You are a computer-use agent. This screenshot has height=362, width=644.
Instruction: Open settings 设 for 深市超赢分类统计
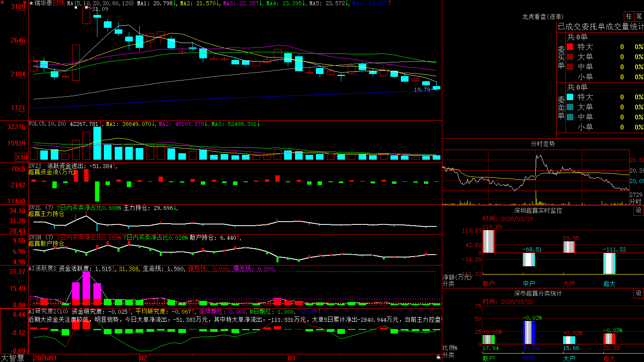(639, 293)
